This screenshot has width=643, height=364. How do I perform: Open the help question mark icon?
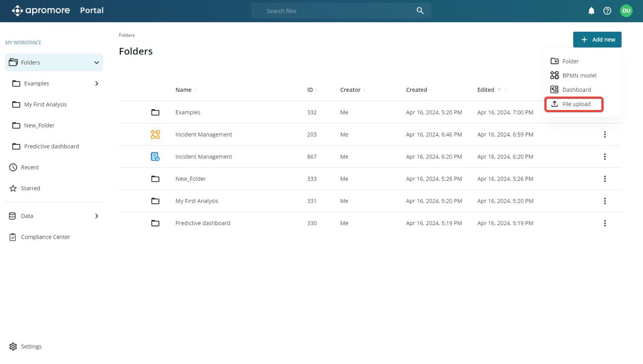[x=607, y=11]
